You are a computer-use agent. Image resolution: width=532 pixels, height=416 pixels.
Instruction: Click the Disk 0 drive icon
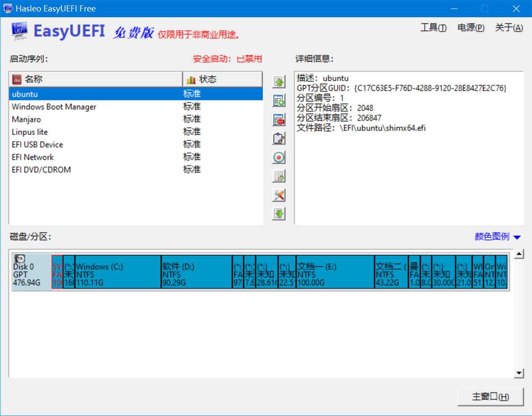point(19,259)
